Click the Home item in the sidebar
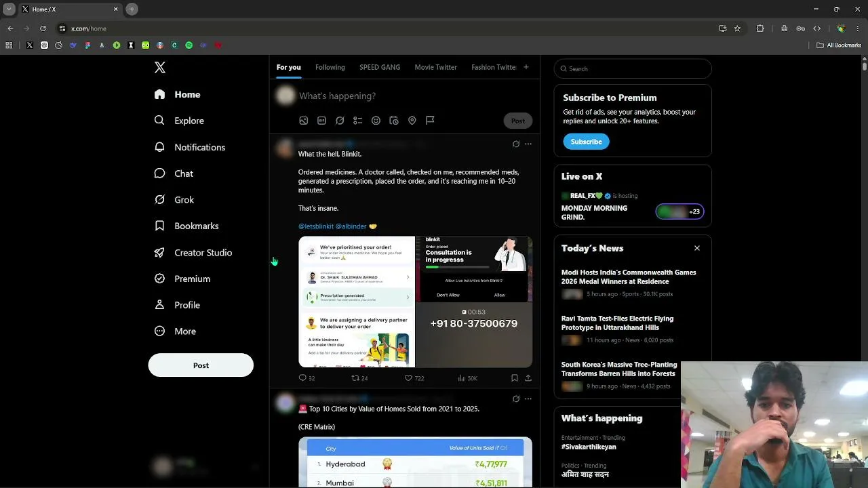This screenshot has width=868, height=488. (177, 94)
